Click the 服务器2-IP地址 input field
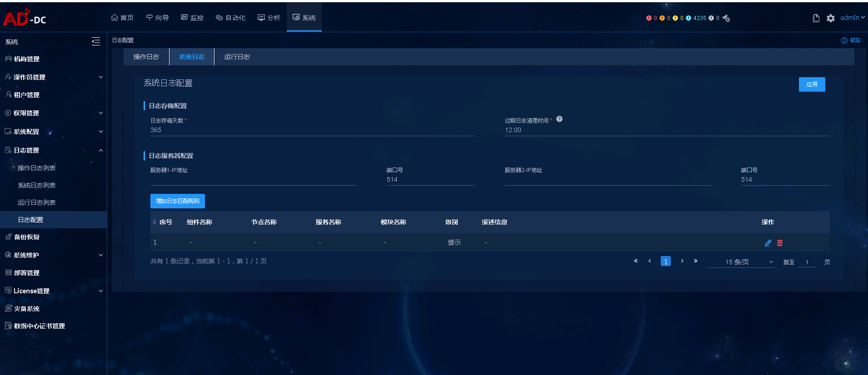 [x=608, y=180]
